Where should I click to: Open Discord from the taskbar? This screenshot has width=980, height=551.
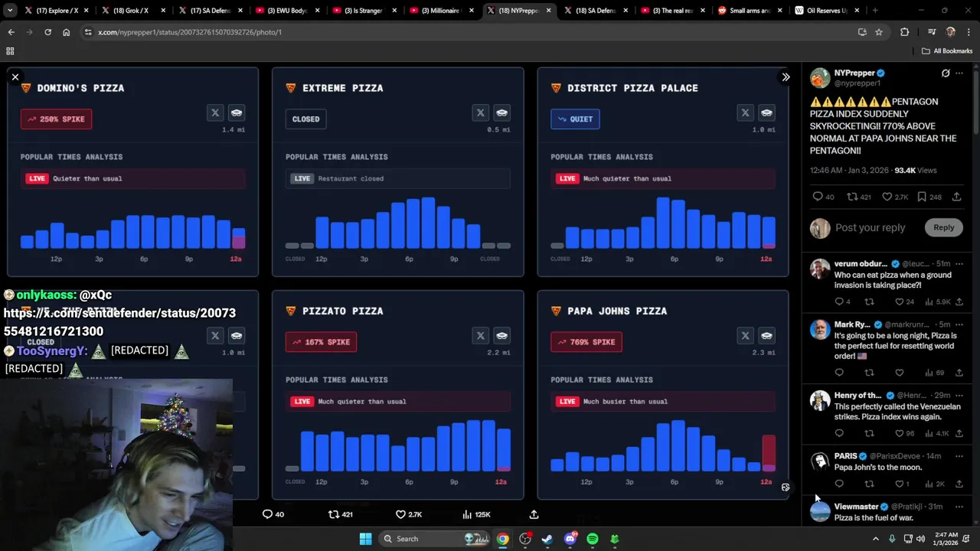[x=570, y=539]
